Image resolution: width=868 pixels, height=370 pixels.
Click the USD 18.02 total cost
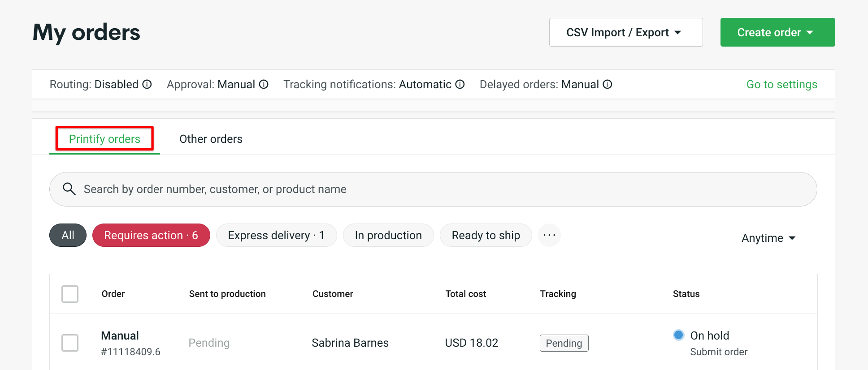[472, 343]
